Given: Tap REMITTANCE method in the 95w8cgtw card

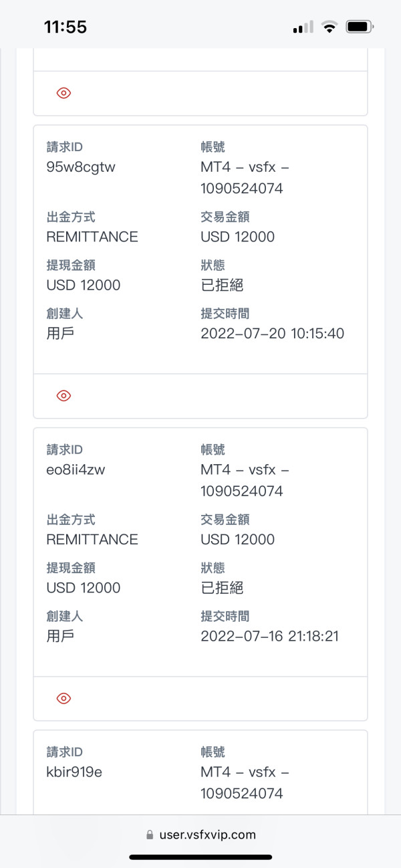Looking at the screenshot, I should 92,237.
